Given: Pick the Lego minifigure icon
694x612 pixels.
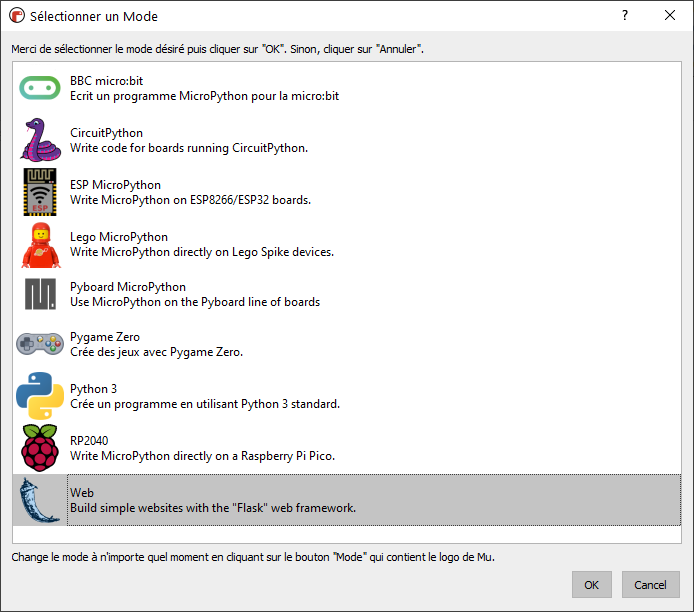Looking at the screenshot, I should [41, 245].
